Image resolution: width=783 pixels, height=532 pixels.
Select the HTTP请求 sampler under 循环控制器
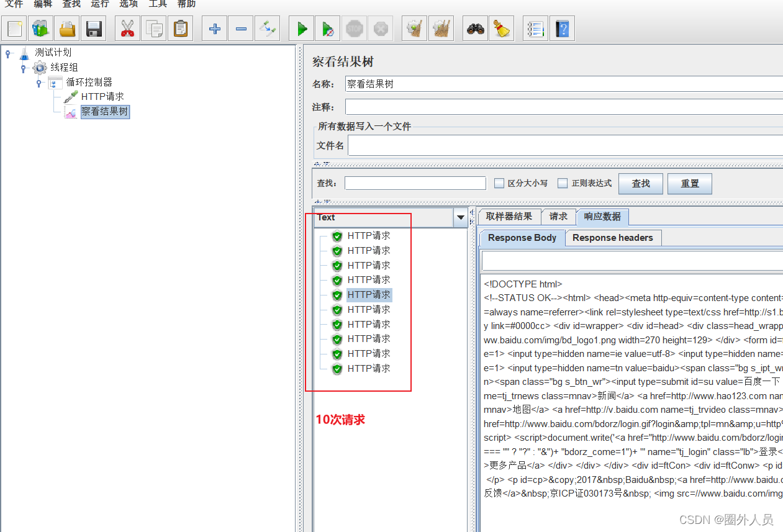(x=102, y=97)
